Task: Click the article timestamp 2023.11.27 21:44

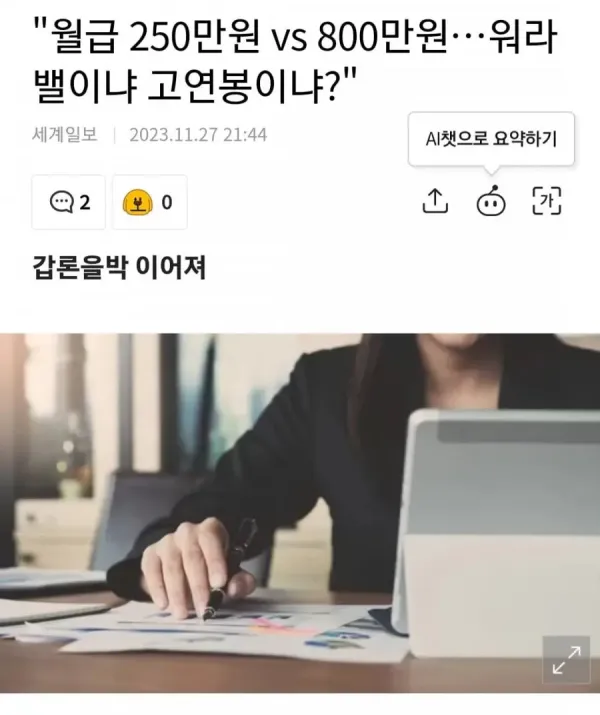Action: click(198, 135)
